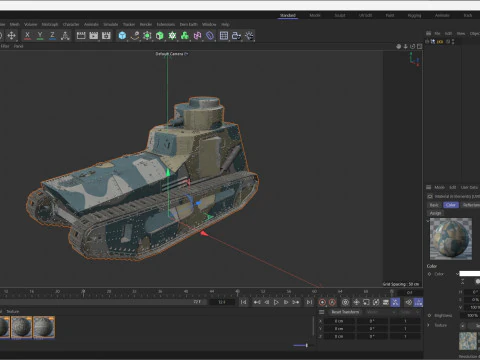Open the Character menu

point(71,24)
